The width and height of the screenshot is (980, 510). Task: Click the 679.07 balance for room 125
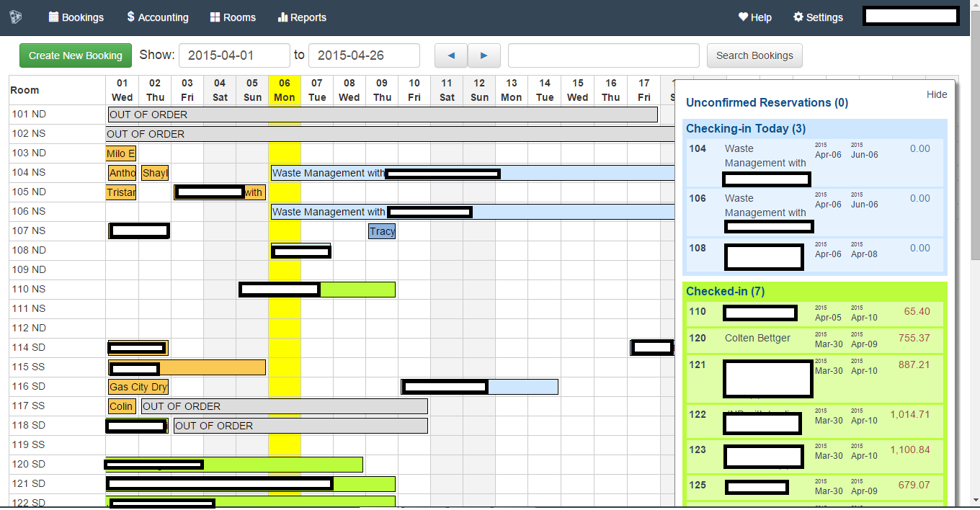click(x=914, y=485)
